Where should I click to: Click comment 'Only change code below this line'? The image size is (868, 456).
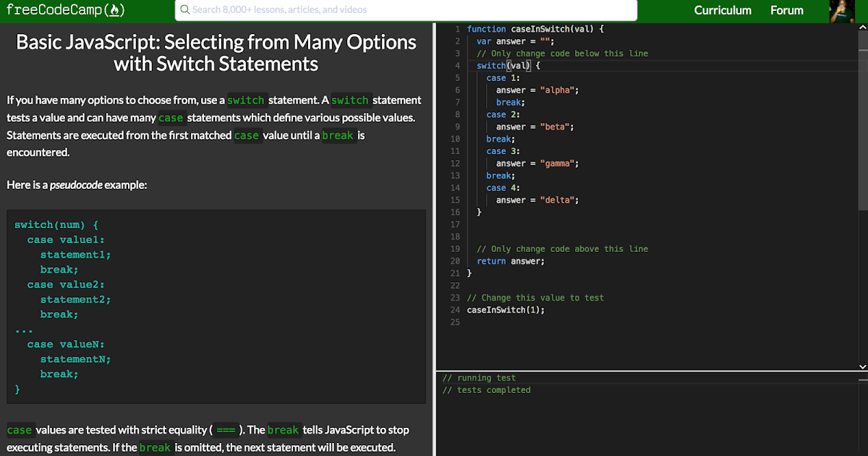coord(563,54)
